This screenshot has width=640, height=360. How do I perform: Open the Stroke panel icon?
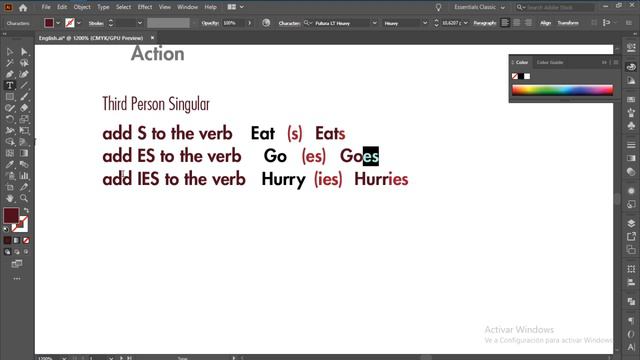click(631, 145)
